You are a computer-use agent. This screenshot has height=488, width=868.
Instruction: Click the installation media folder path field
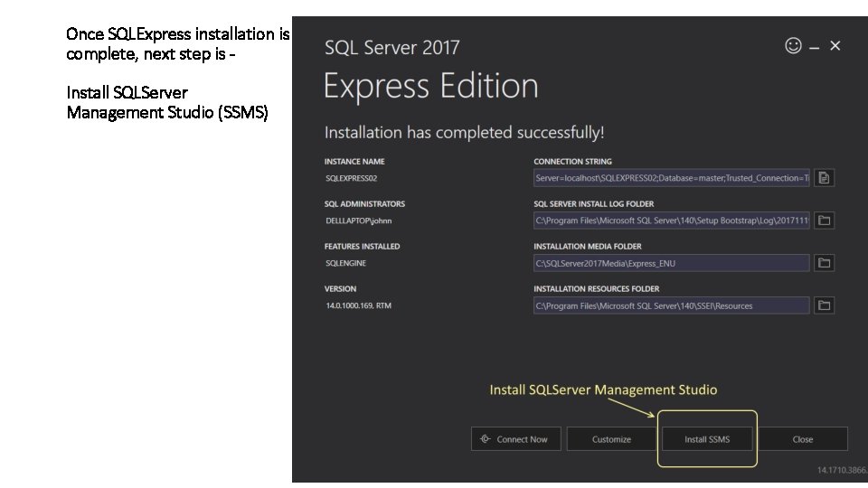[672, 263]
